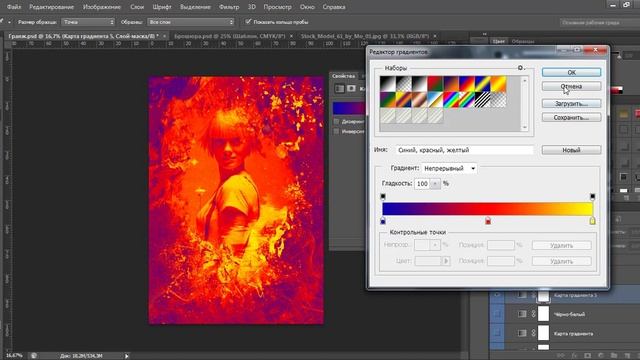Select the blue color stop on gradient bar

click(x=383, y=221)
